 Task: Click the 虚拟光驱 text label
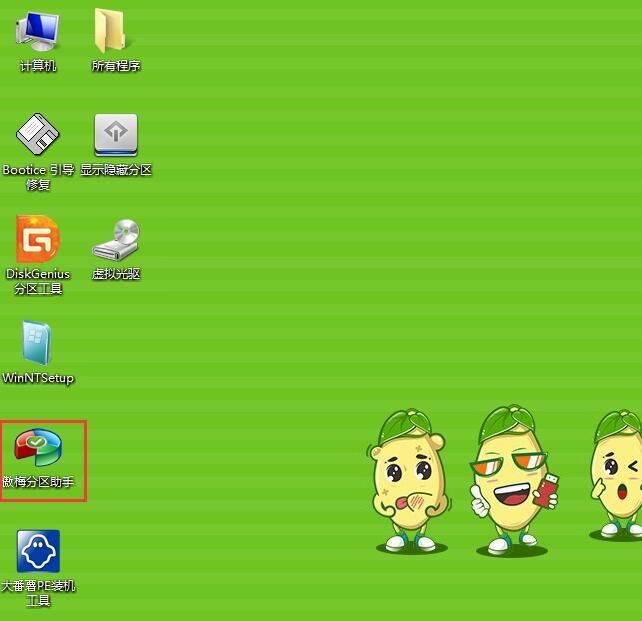pos(116,274)
